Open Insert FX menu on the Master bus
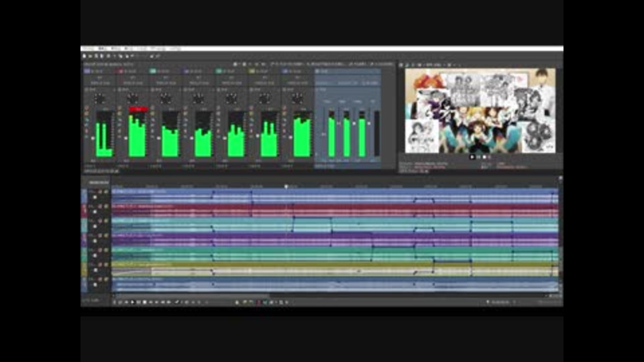The width and height of the screenshot is (644, 362). tap(323, 89)
